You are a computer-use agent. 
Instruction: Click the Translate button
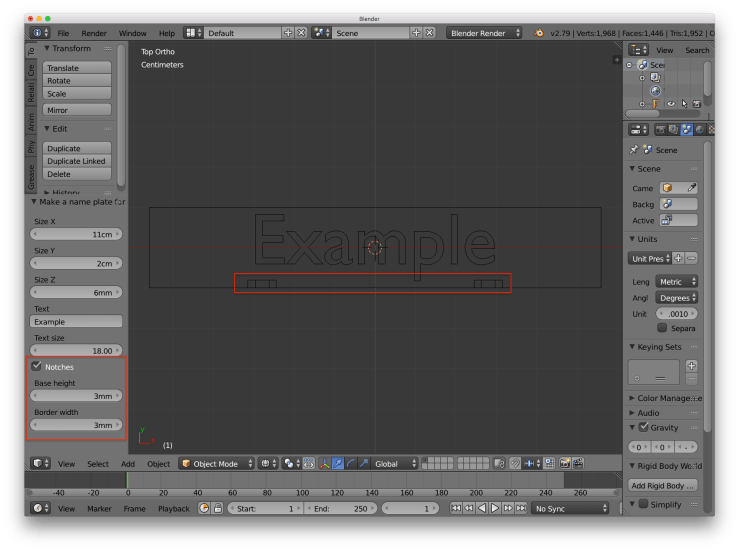77,67
